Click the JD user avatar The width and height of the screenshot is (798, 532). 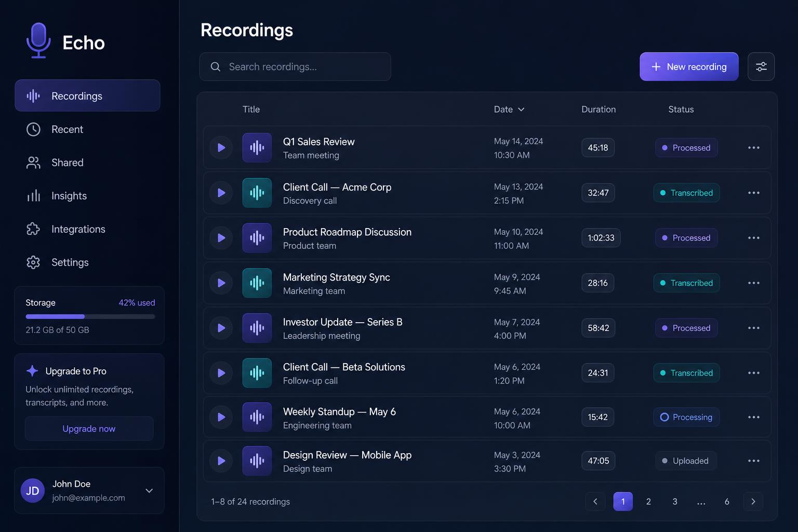click(x=33, y=490)
